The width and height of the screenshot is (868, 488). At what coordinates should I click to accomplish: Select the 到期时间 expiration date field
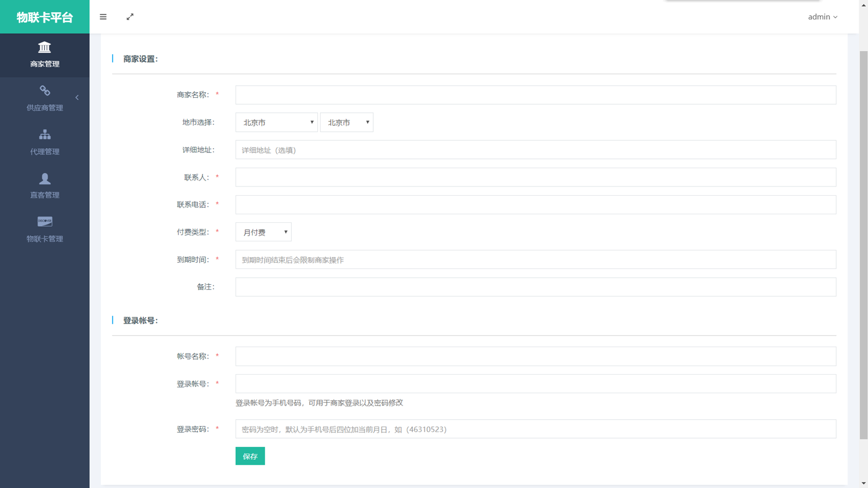[535, 260]
